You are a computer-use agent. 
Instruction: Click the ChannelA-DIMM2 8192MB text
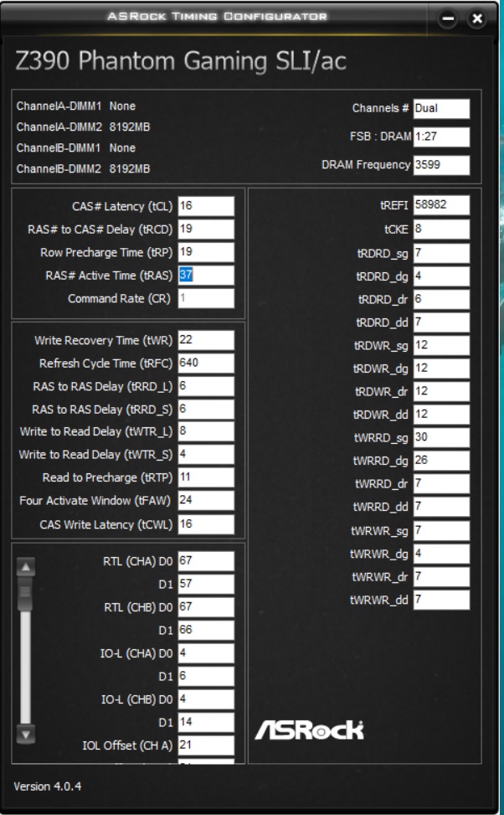[x=83, y=126]
